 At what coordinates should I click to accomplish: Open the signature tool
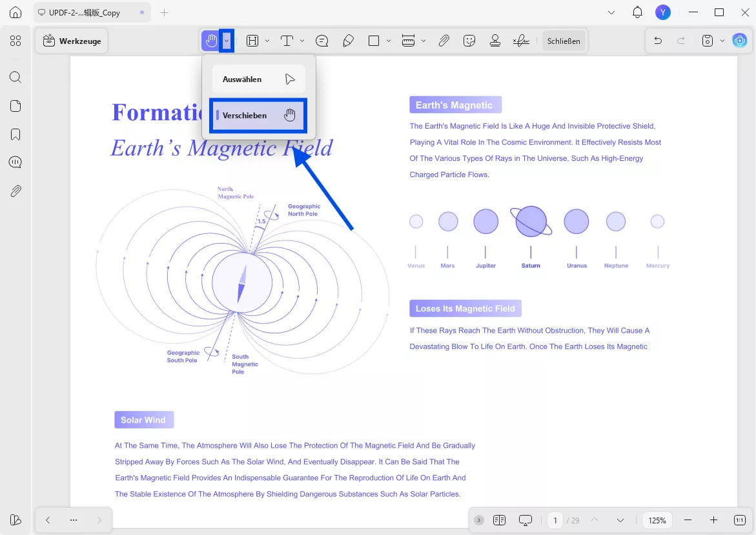(521, 41)
